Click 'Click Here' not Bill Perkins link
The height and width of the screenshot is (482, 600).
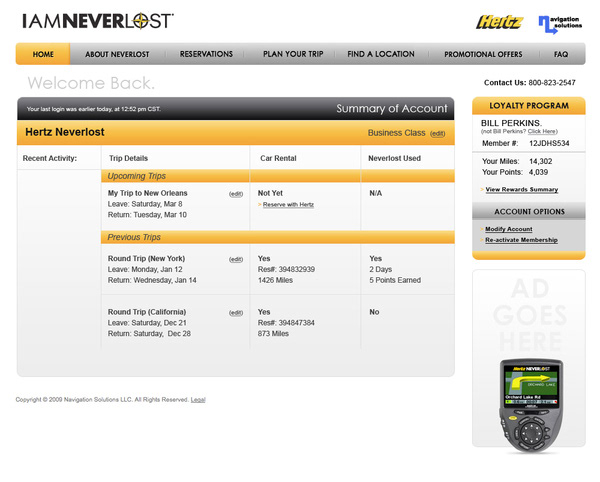(541, 131)
